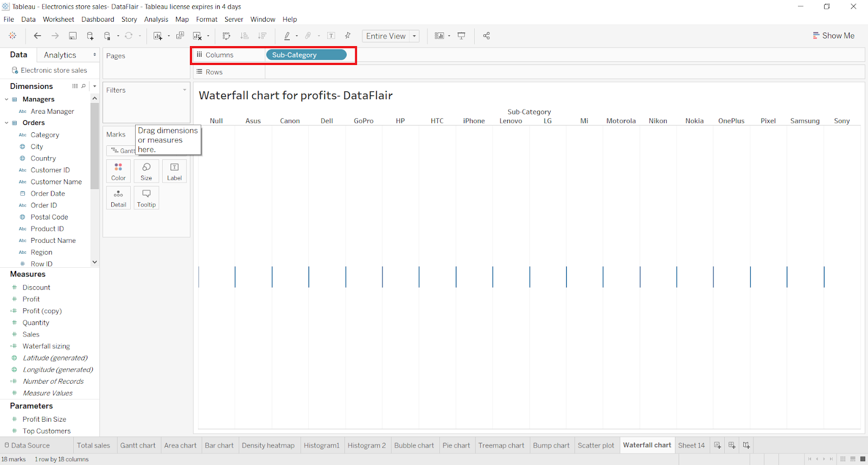Image resolution: width=868 pixels, height=465 pixels.
Task: Click New Worksheet icon beside Sheet 14
Action: tap(717, 445)
